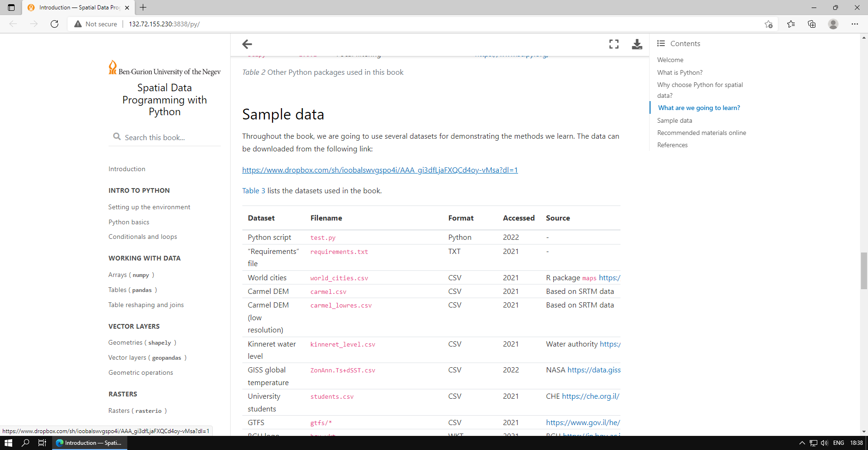Click the Edge taskbar button
This screenshot has height=450, width=868.
(89, 443)
